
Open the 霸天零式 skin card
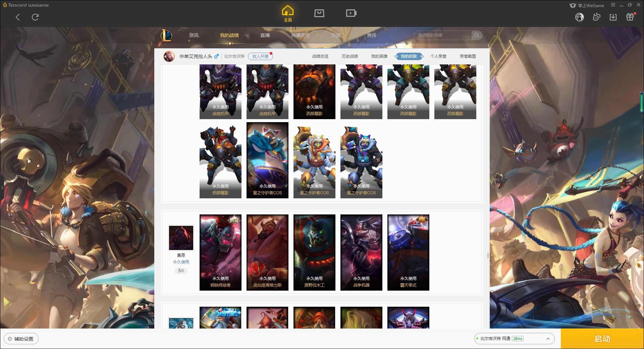click(x=408, y=252)
